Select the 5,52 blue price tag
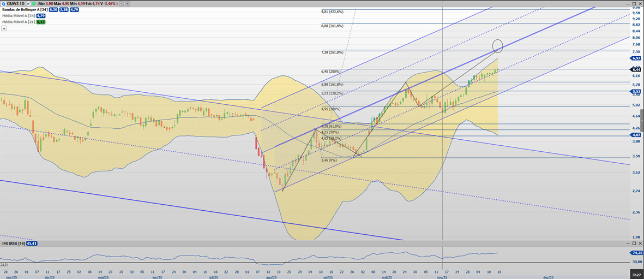 636,91
